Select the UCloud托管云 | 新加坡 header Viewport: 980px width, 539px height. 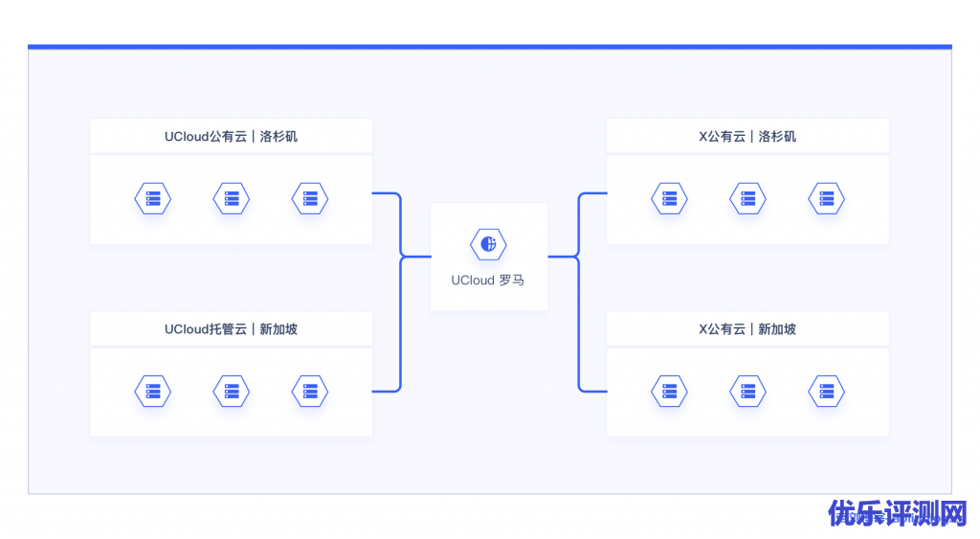click(231, 328)
